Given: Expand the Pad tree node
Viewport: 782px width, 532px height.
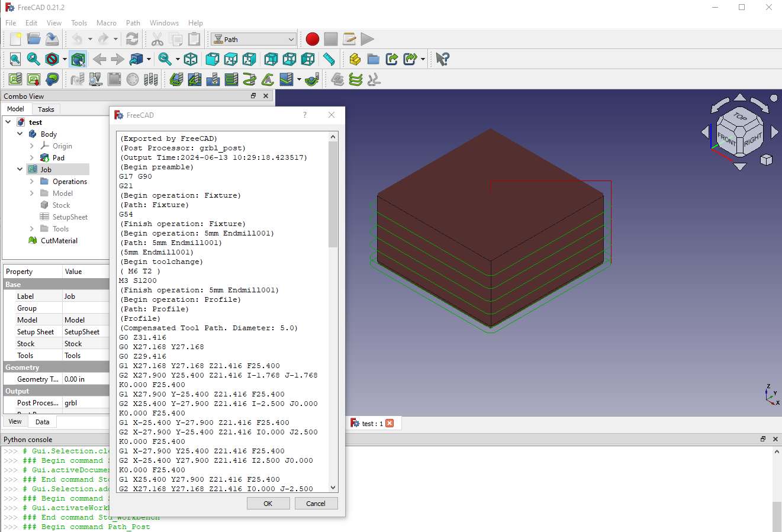Looking at the screenshot, I should point(32,157).
